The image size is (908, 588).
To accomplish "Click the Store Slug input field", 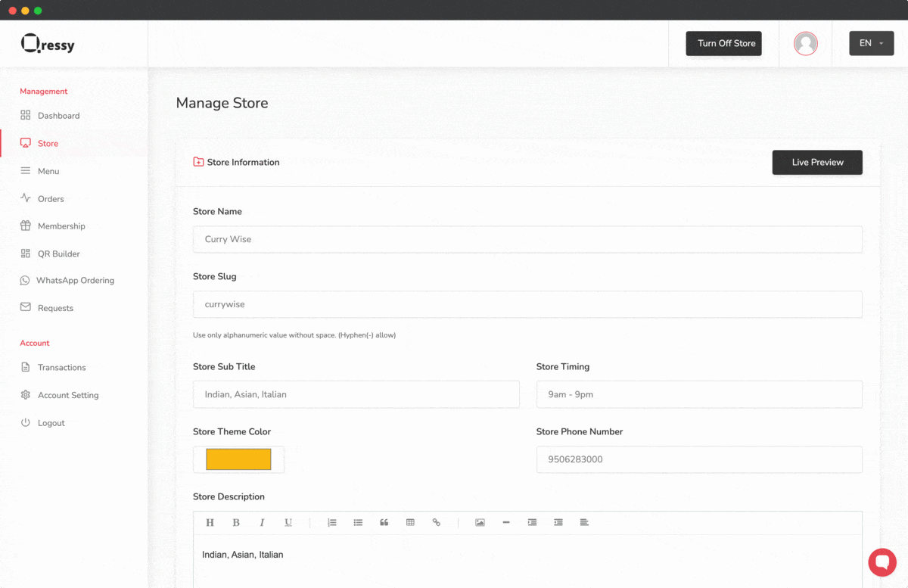I will coord(527,304).
